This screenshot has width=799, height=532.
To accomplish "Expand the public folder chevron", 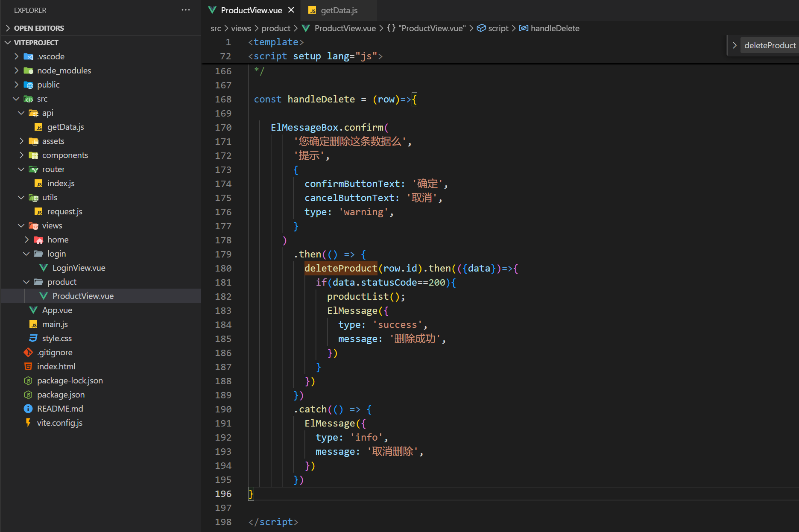I will coord(17,85).
